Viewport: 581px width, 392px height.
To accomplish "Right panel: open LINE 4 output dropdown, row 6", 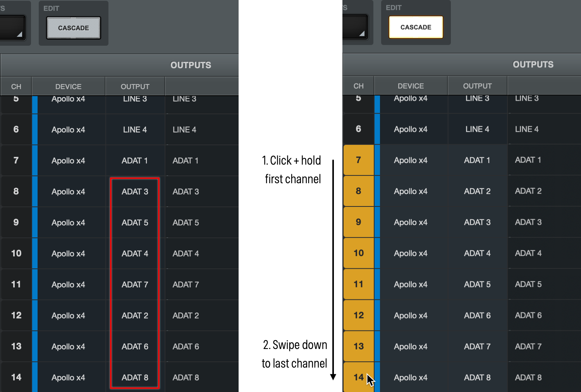I will coord(478,129).
